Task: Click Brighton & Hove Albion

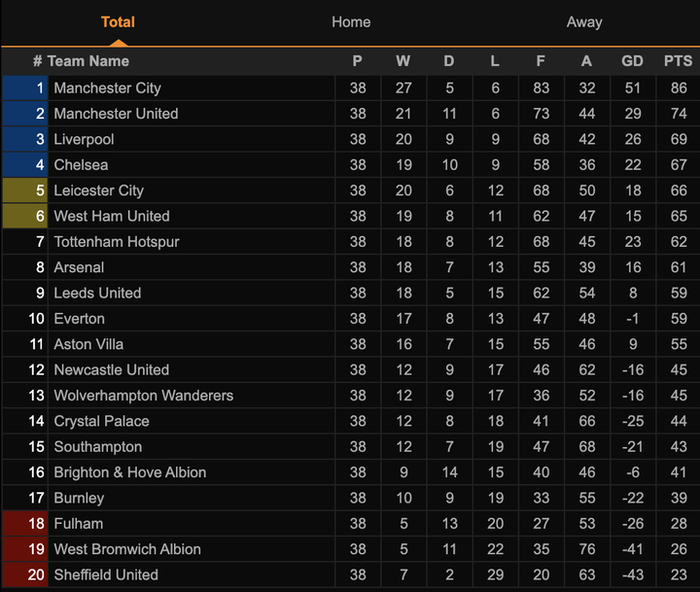Action: [x=129, y=472]
